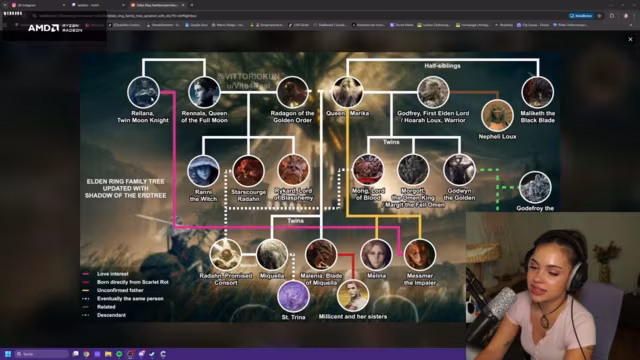Open the browser extensions puzzle icon
Viewport: 640px width, 360px height.
click(x=612, y=16)
